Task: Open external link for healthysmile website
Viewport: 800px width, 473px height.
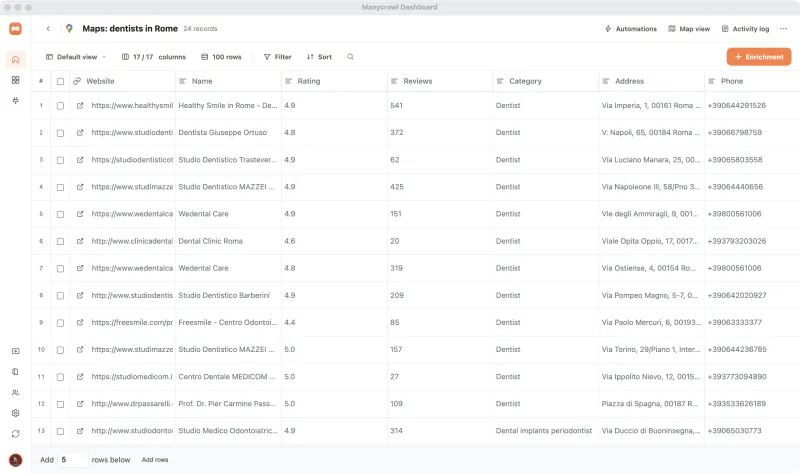Action: click(80, 106)
